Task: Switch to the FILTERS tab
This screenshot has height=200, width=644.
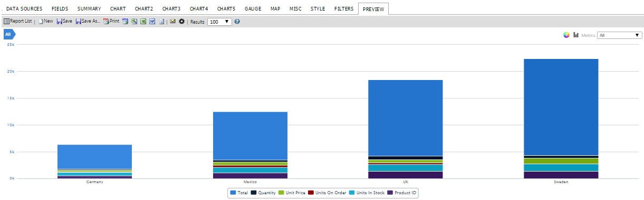Action: [344, 9]
